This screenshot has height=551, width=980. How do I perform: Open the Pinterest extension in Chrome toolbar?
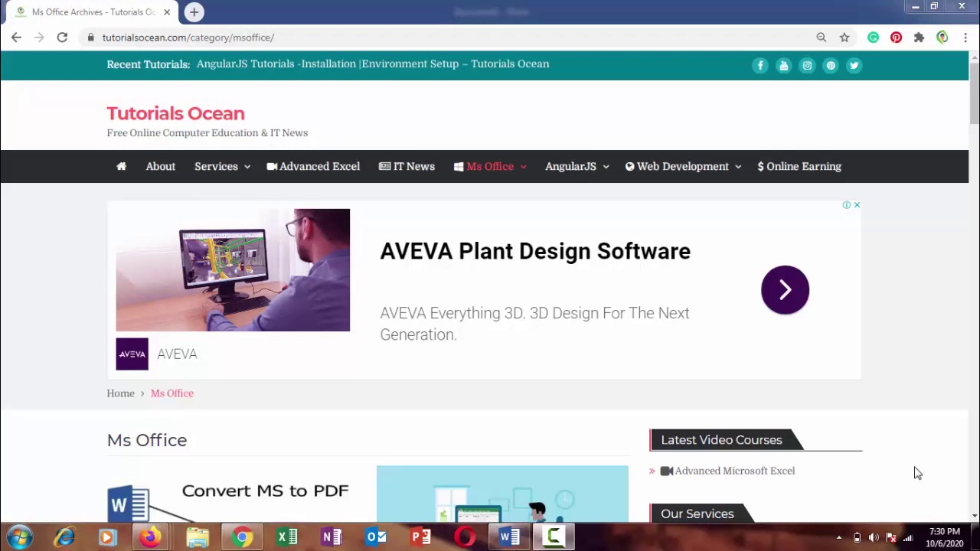click(x=896, y=37)
